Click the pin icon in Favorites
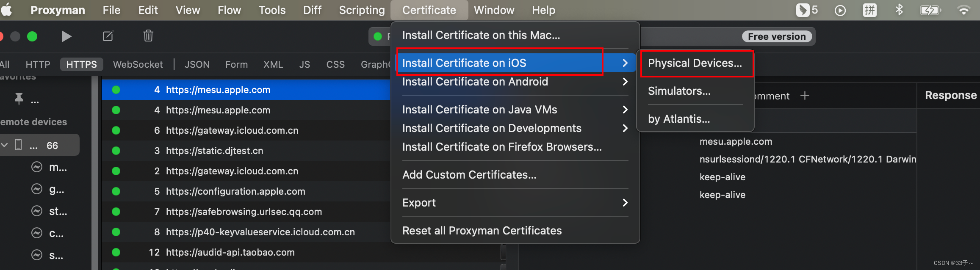The width and height of the screenshot is (980, 270). click(x=19, y=99)
